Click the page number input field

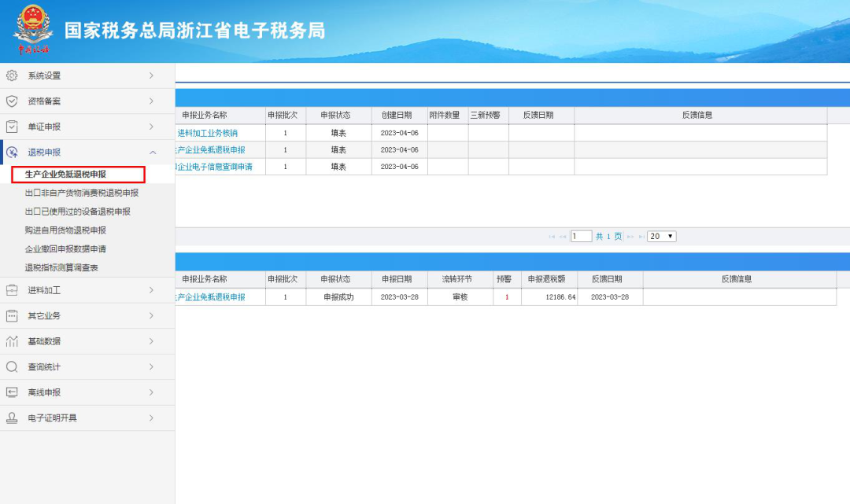[x=581, y=237]
